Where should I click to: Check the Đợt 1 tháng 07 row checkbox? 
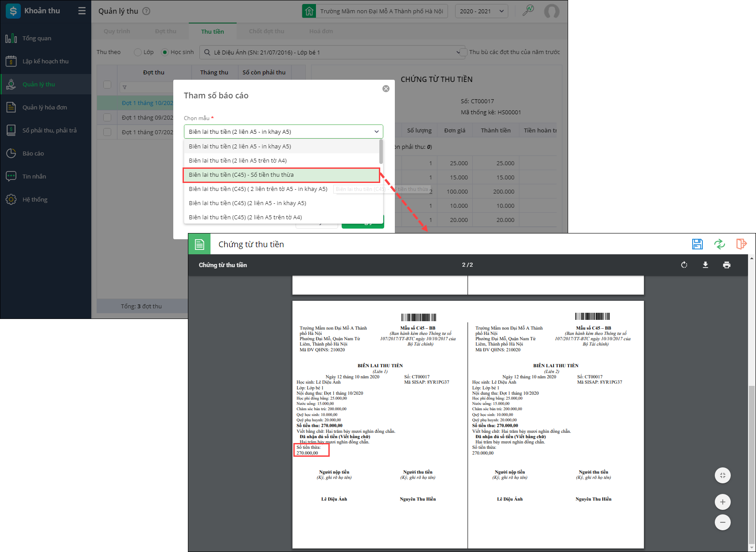tap(107, 132)
